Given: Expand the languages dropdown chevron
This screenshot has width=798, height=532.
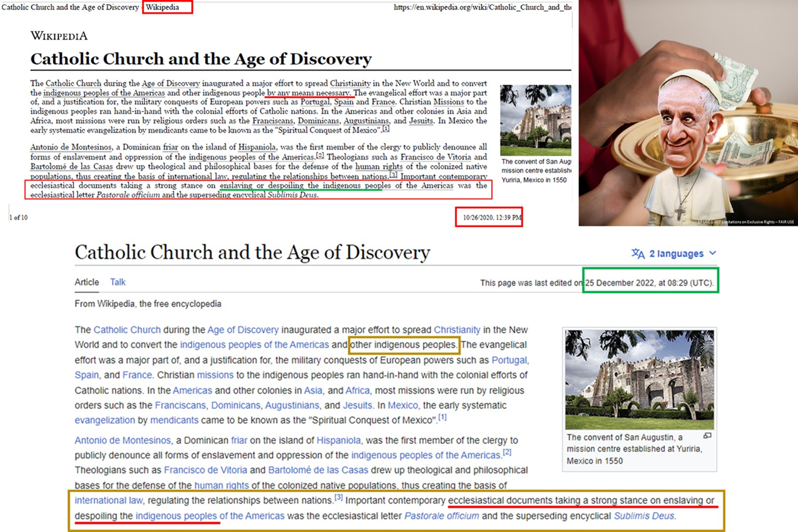Looking at the screenshot, I should (x=713, y=253).
